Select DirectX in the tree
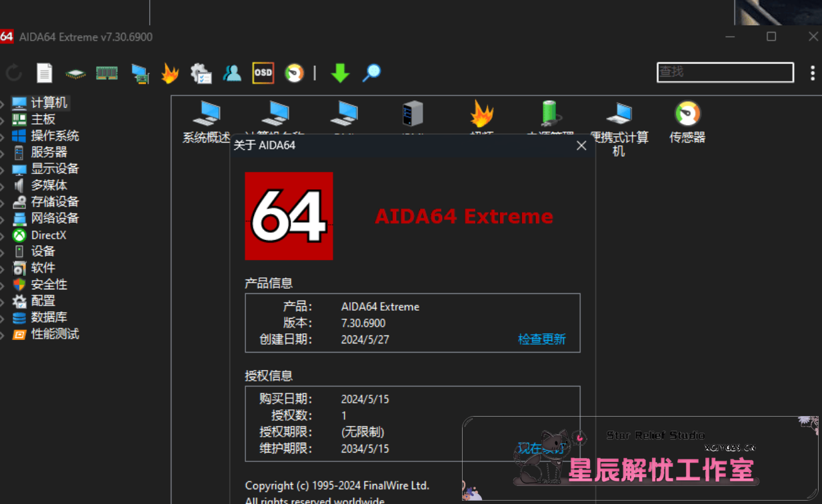This screenshot has height=504, width=822. tap(49, 235)
